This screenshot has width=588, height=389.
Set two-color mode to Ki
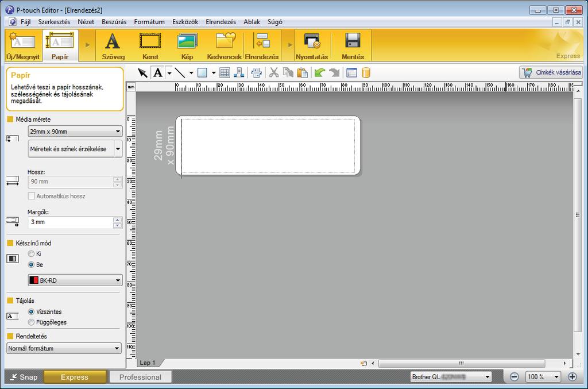coord(31,253)
